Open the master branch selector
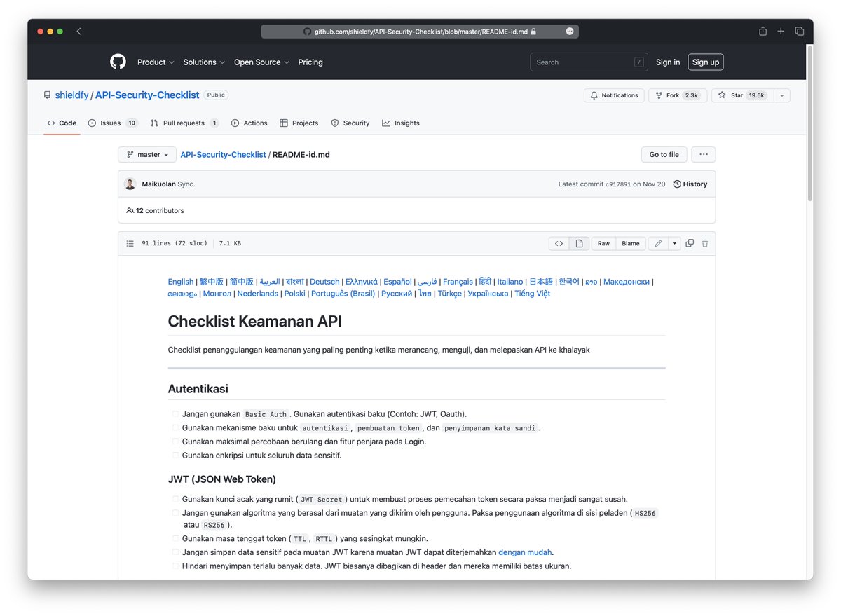 point(147,155)
